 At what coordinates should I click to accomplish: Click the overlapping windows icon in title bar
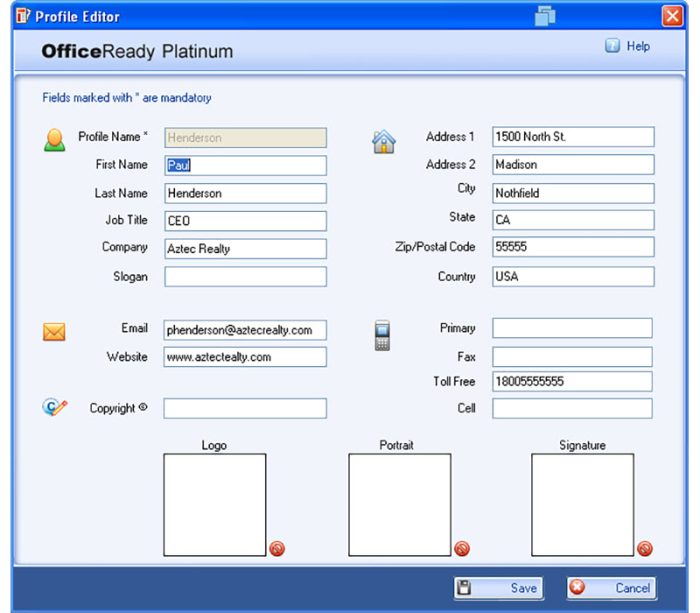point(545,16)
